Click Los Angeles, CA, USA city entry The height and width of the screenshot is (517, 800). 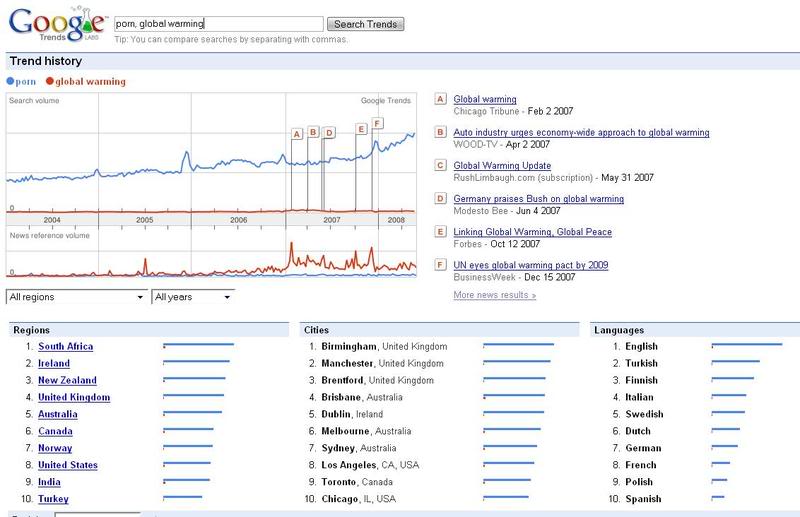pyautogui.click(x=370, y=465)
